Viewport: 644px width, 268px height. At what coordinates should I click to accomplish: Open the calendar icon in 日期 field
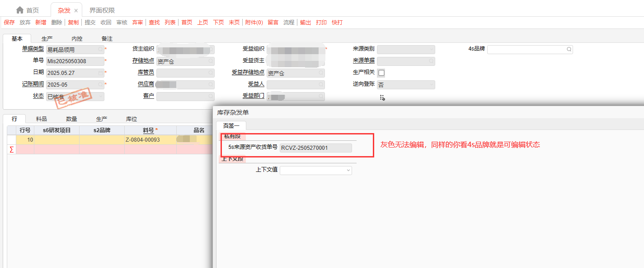point(100,73)
